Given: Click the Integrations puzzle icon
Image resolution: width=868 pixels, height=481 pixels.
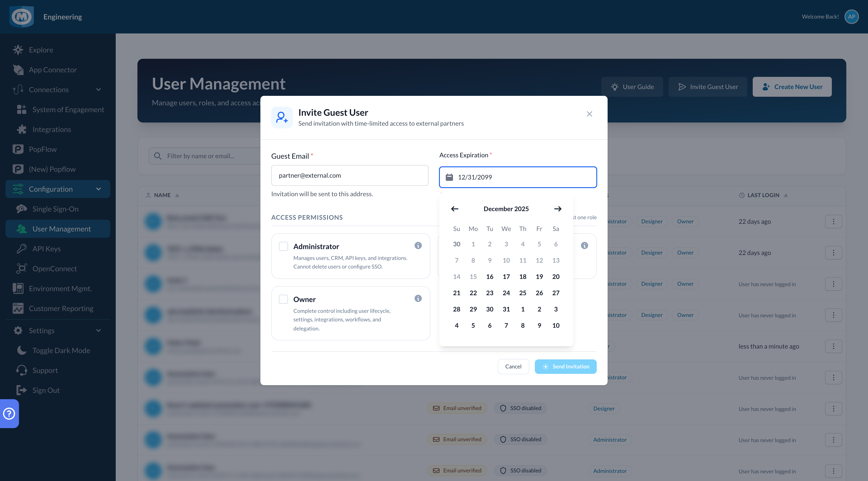Looking at the screenshot, I should click(x=21, y=129).
